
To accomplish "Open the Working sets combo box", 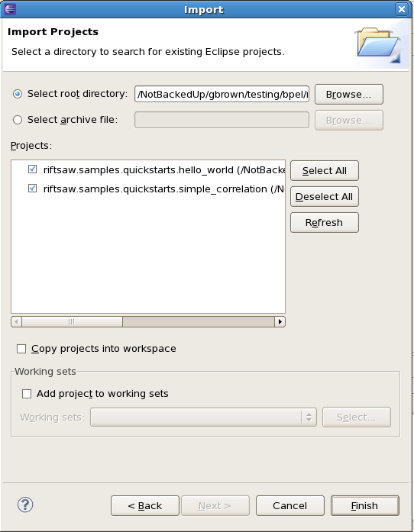I will pyautogui.click(x=203, y=417).
